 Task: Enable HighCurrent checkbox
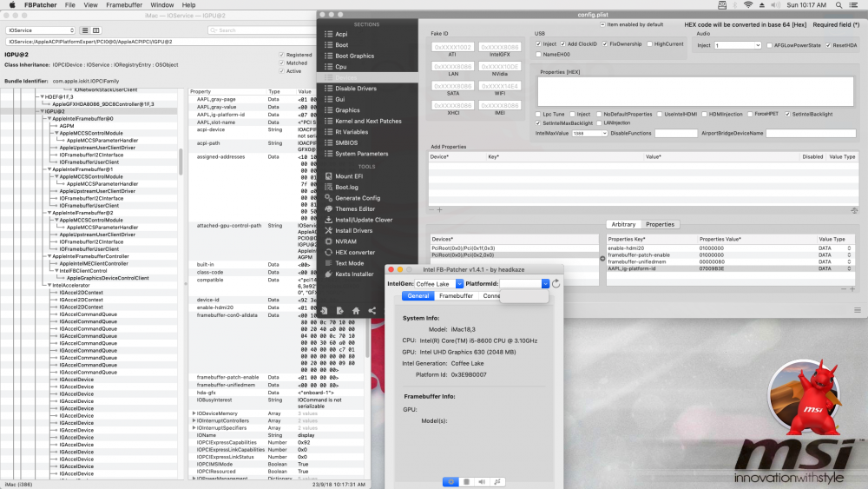coord(649,43)
